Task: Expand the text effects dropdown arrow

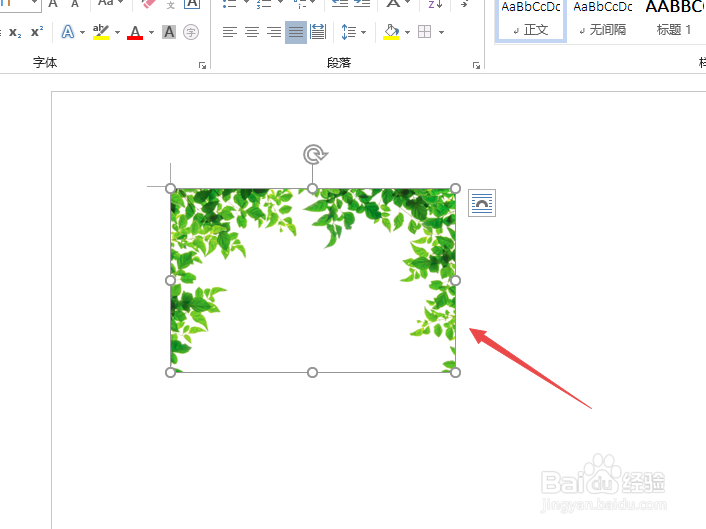Action: pyautogui.click(x=82, y=32)
